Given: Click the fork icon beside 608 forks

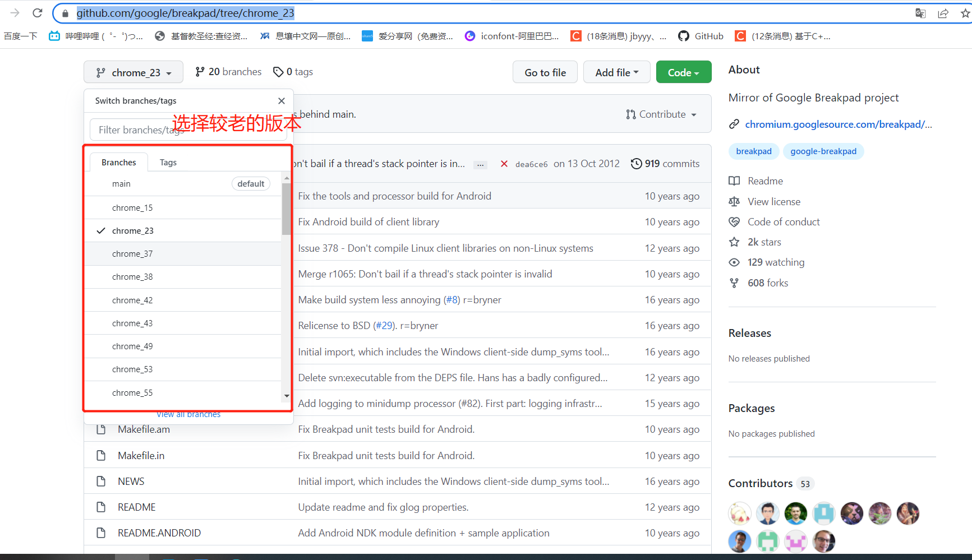Looking at the screenshot, I should point(734,283).
